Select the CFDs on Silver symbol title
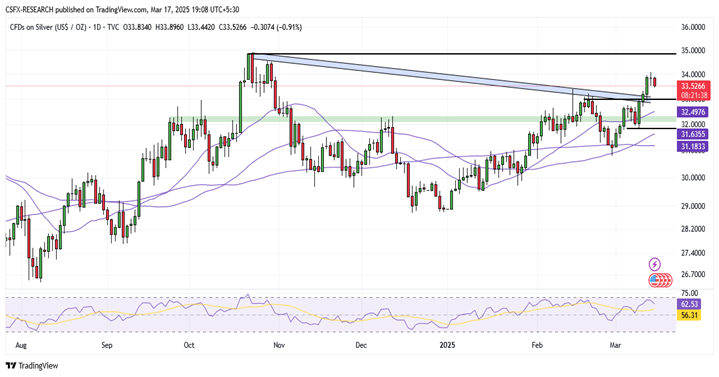 coord(47,28)
